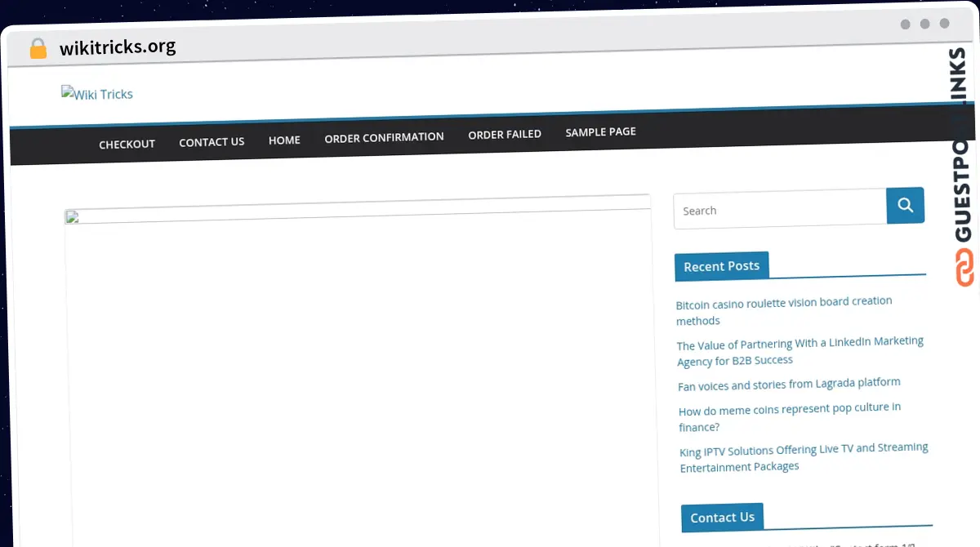
Task: Open the ORDER CONFIRMATION page
Action: 384,137
